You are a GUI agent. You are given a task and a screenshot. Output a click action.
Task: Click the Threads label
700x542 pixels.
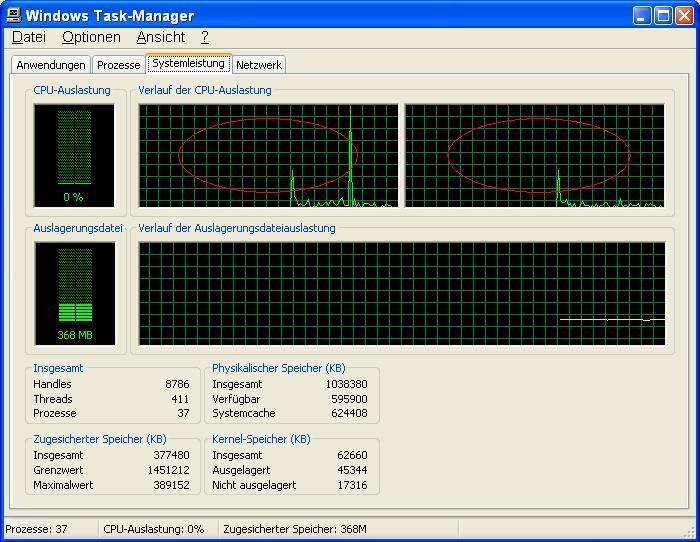coord(53,399)
